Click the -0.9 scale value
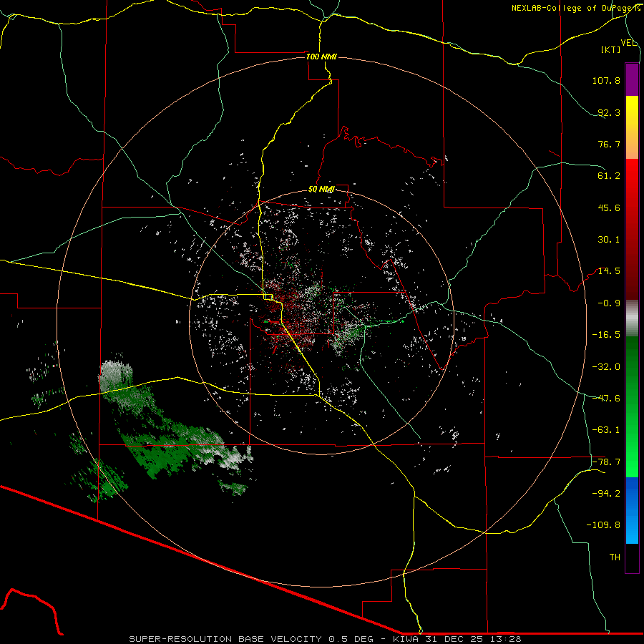Screen dimensions: 644x644 609,303
